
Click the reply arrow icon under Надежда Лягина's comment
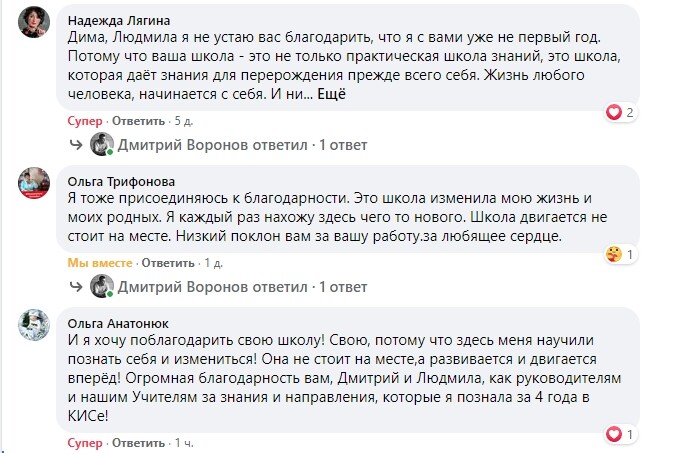[75, 145]
